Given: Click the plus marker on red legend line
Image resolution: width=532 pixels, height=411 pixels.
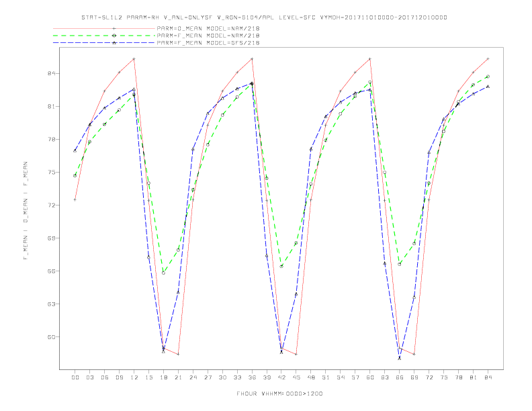Looking at the screenshot, I should pos(114,28).
